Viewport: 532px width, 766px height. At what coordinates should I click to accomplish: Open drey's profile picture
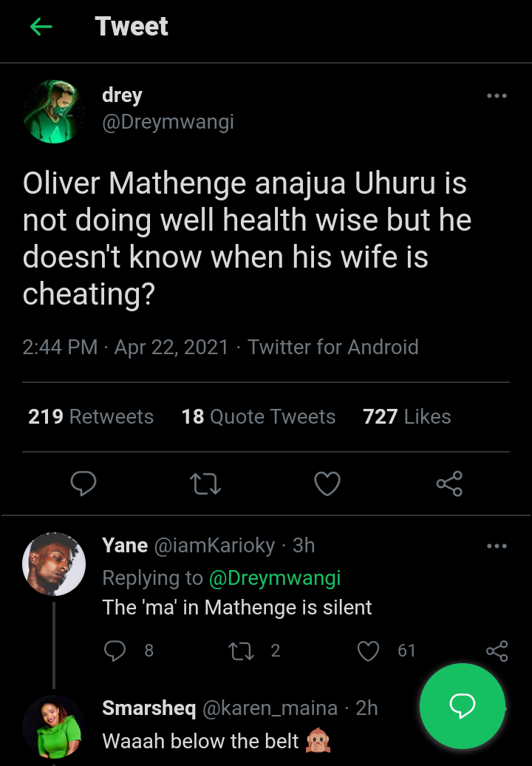point(54,112)
